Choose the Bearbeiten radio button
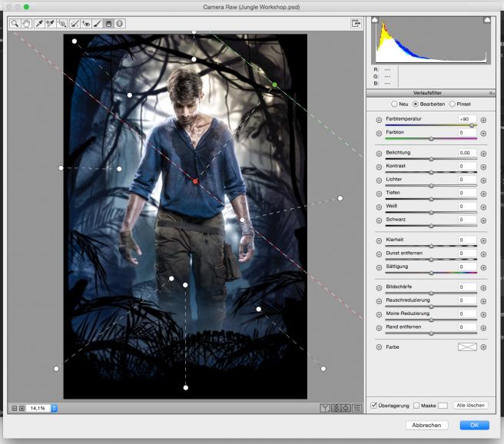This screenshot has height=444, width=504. coord(416,104)
